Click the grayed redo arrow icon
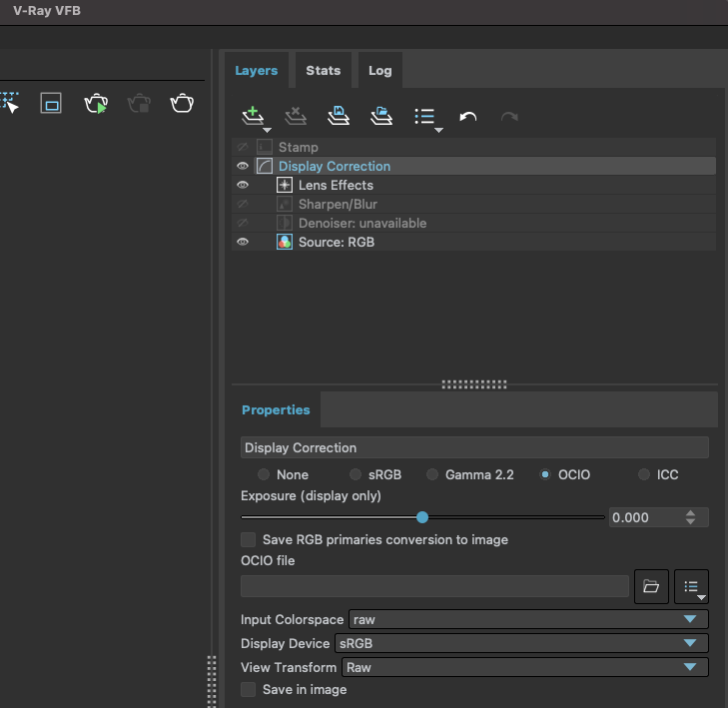Screen dimensions: 728x708 [509, 117]
